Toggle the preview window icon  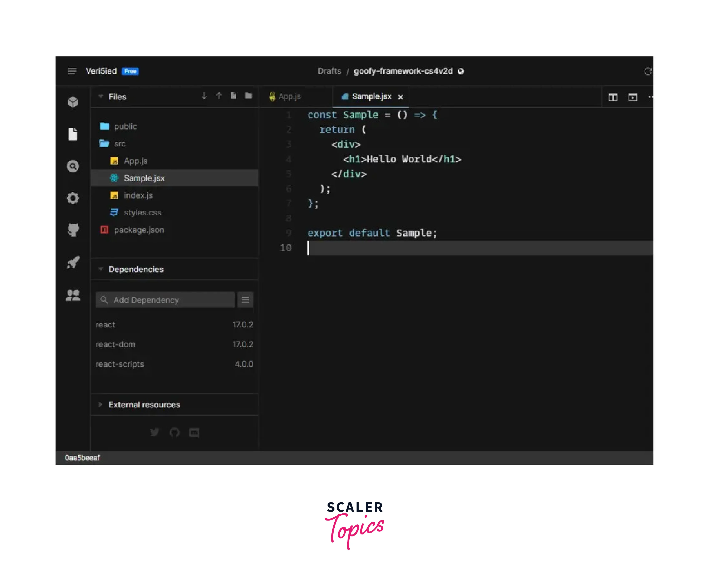pos(632,97)
